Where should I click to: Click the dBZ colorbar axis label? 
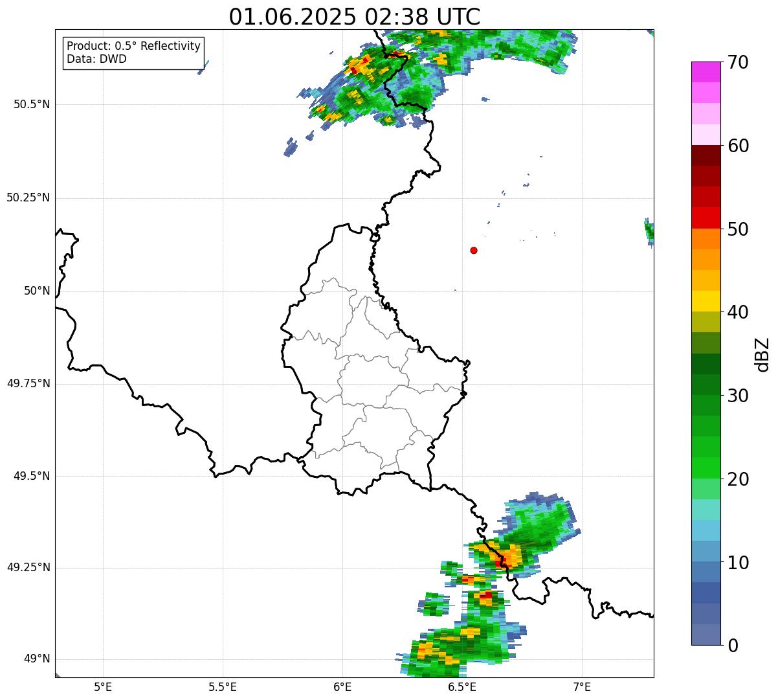[x=762, y=354]
